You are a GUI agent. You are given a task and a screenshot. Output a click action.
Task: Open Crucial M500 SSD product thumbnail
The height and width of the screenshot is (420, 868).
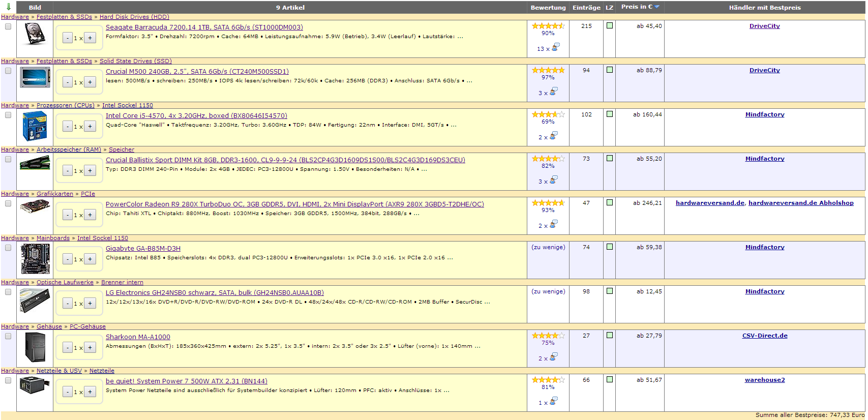[35, 78]
